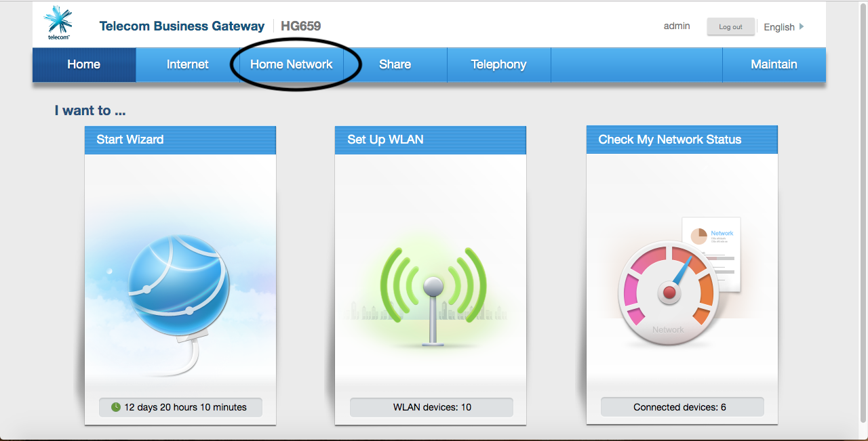Click the Network report document icon
The height and width of the screenshot is (441, 868).
[x=712, y=252]
